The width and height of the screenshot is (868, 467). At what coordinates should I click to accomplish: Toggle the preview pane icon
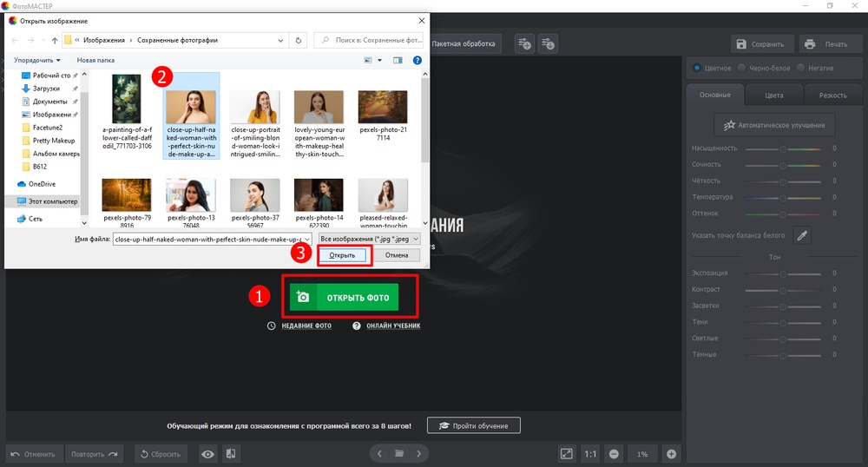398,60
